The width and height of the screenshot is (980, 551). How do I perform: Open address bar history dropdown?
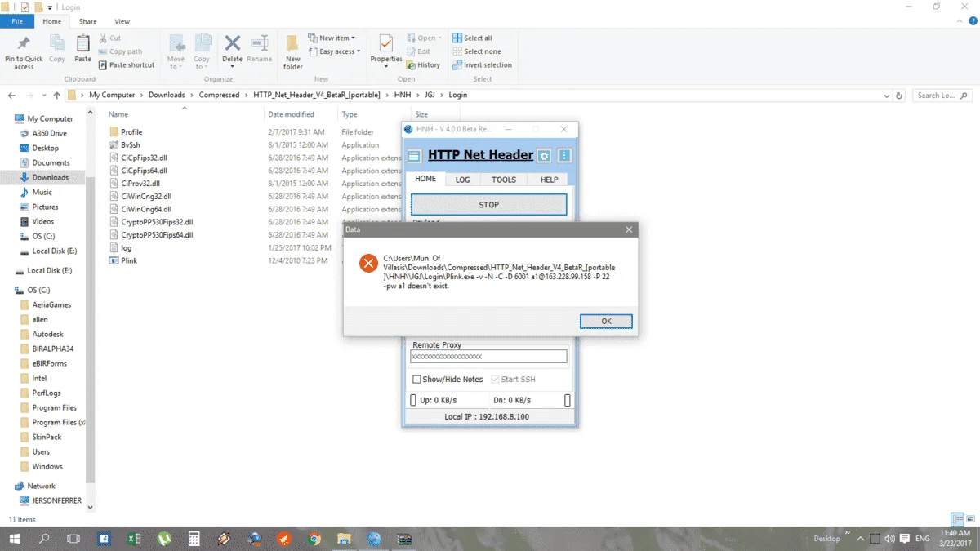[885, 95]
